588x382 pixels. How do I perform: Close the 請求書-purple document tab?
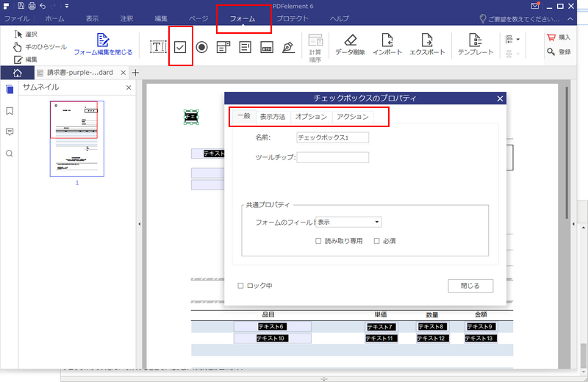[x=123, y=73]
